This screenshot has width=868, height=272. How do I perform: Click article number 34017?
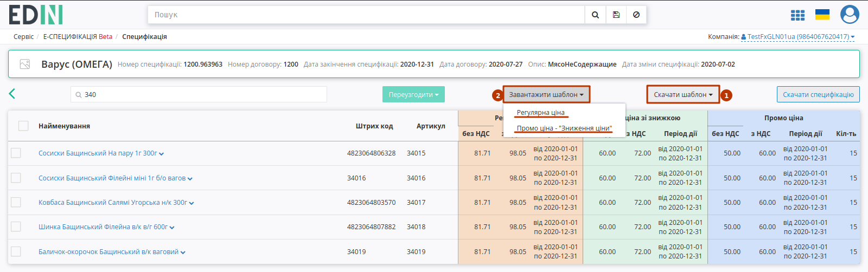(416, 203)
